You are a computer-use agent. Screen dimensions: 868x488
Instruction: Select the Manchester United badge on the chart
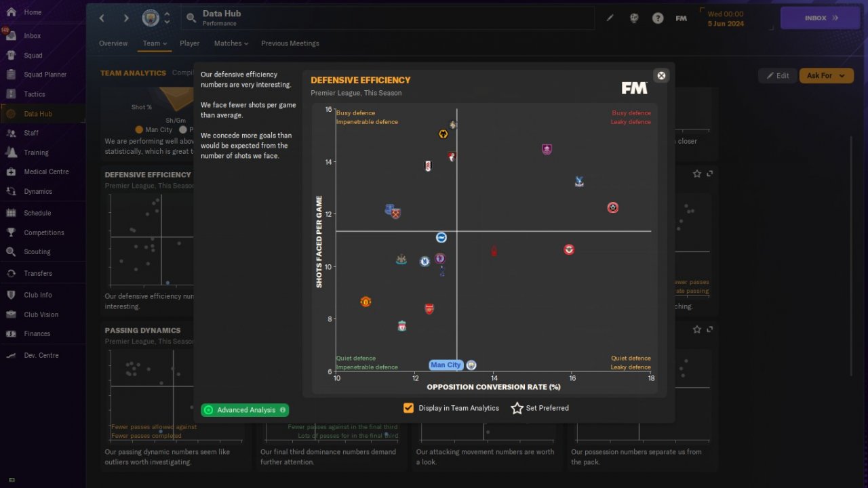click(x=366, y=302)
